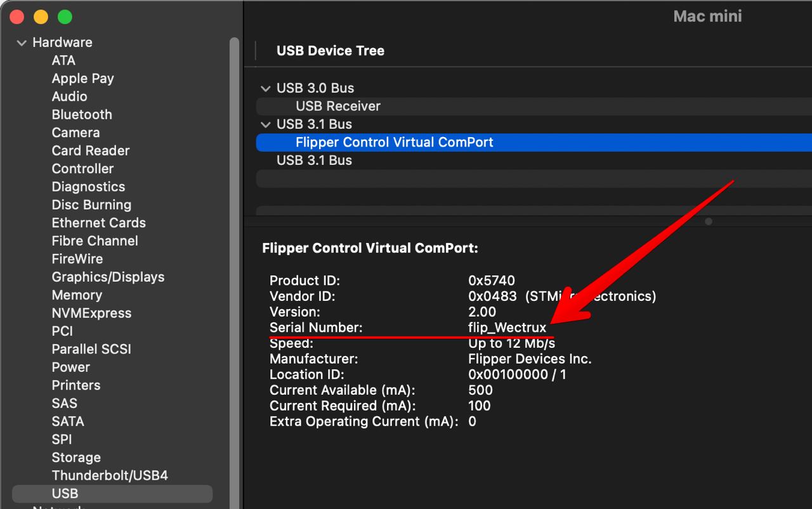Viewport: 812px width, 509px height.
Task: Select Flipper Control Virtual ComPort row
Action: coord(534,142)
